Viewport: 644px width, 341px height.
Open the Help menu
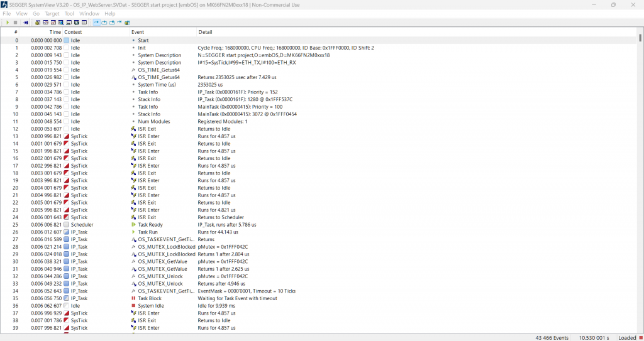click(109, 14)
